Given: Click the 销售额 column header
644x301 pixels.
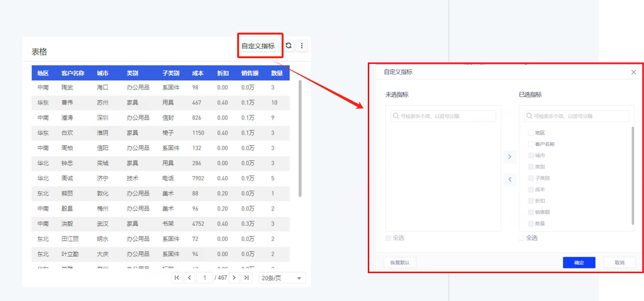Looking at the screenshot, I should (x=249, y=73).
